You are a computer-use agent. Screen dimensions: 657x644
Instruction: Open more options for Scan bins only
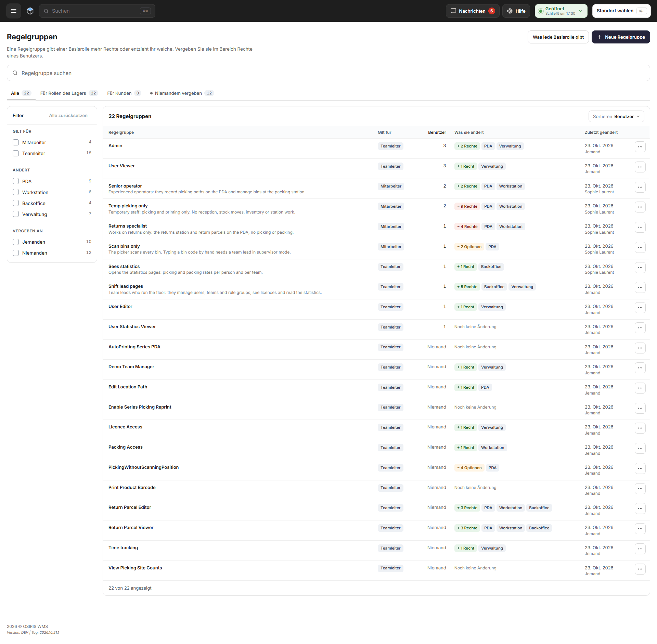tap(640, 247)
